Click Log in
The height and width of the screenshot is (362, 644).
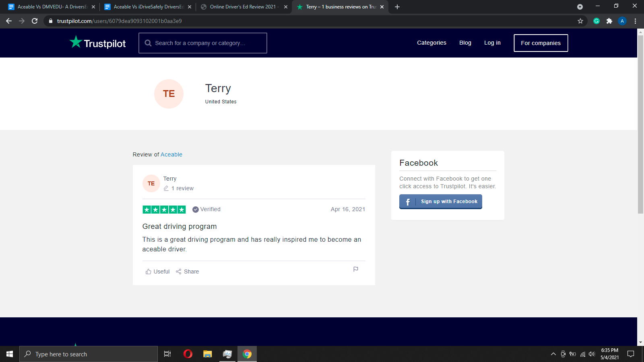[492, 43]
